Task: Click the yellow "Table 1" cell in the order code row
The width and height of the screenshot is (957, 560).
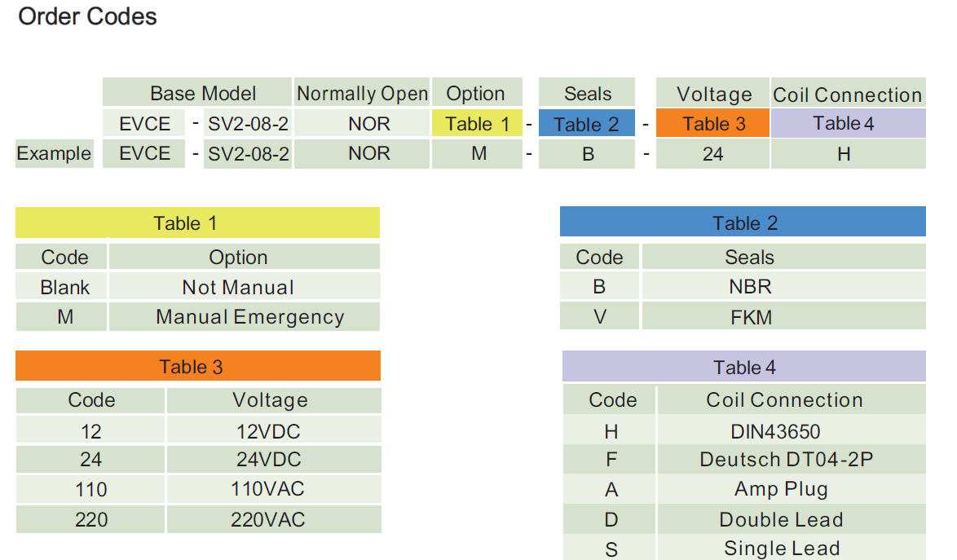Action: 478,124
